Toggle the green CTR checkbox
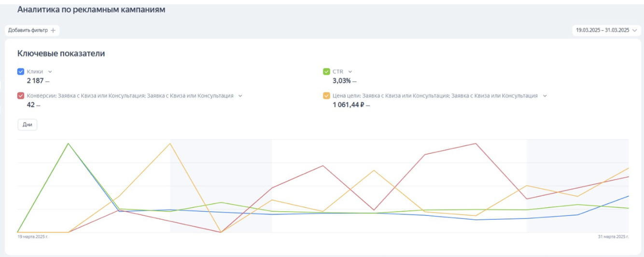Screen dimensions: 644x257 click(x=326, y=72)
